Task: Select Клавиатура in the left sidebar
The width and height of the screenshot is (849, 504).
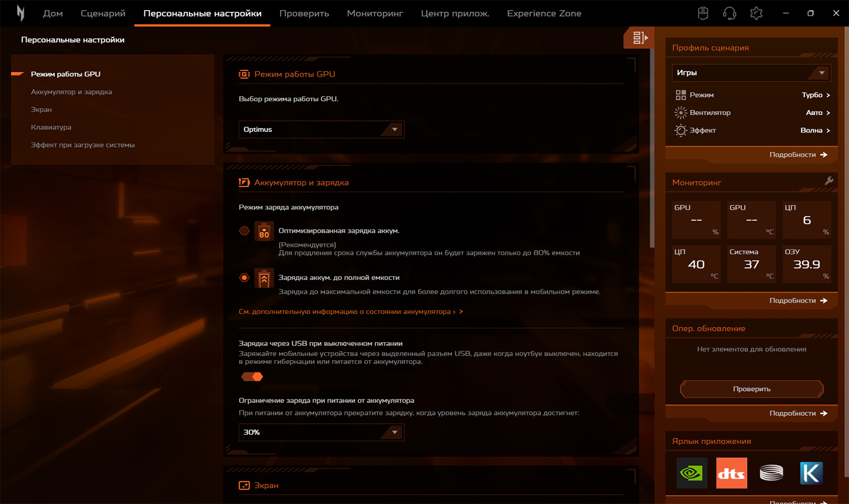Action: coord(51,127)
